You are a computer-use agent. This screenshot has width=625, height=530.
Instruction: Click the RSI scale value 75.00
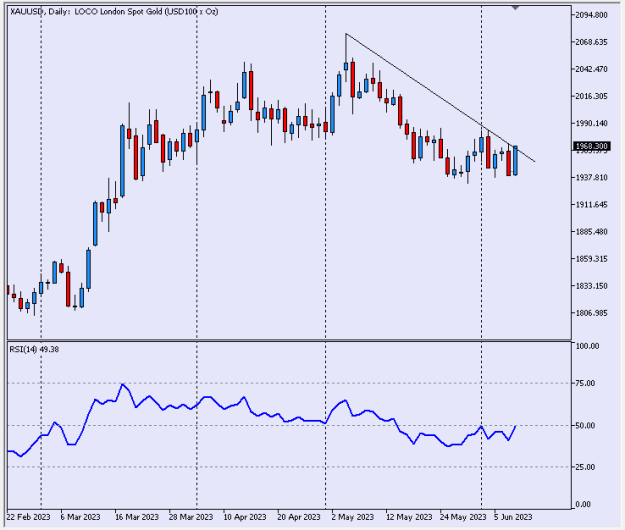(x=585, y=383)
